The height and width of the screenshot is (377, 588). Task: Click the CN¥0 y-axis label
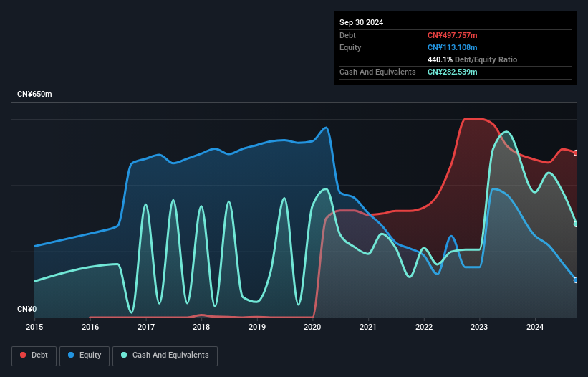27,309
